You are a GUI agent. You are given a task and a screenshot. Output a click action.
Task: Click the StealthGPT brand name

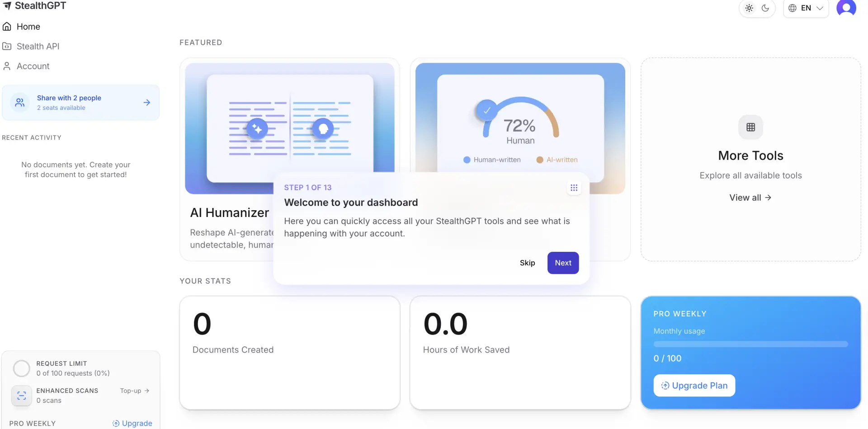click(x=41, y=6)
